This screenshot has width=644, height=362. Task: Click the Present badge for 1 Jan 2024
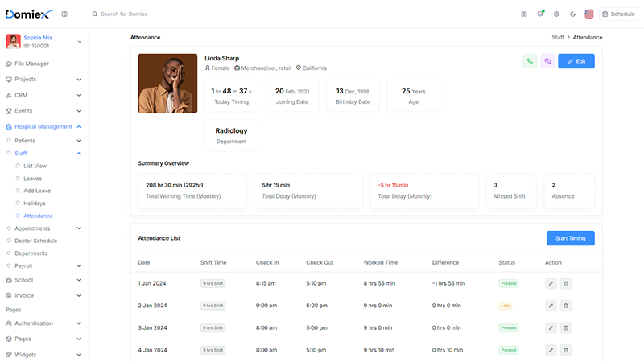click(x=509, y=284)
